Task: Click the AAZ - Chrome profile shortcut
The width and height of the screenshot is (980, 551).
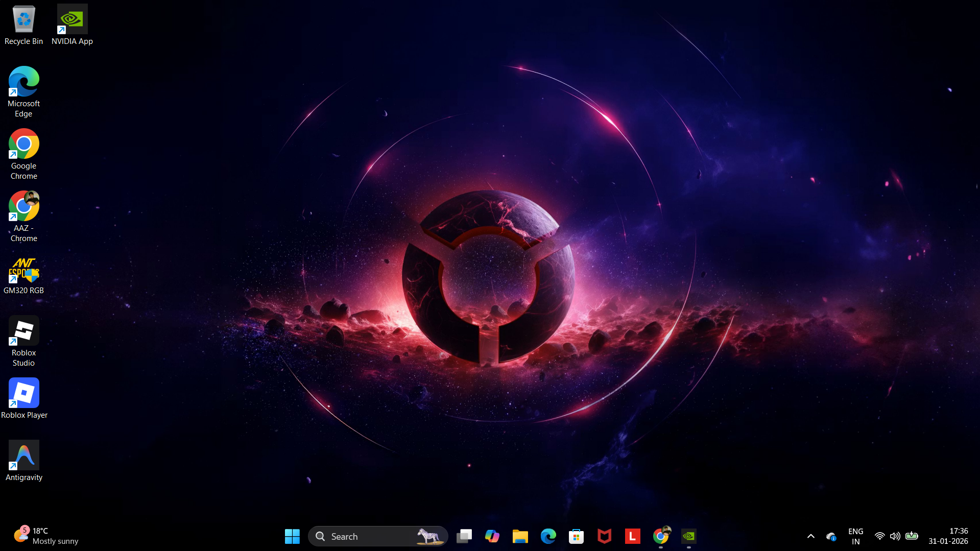Action: (23, 215)
